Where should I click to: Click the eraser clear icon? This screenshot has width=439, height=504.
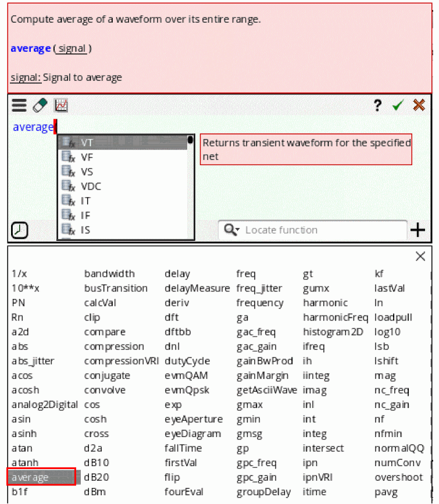tap(40, 105)
